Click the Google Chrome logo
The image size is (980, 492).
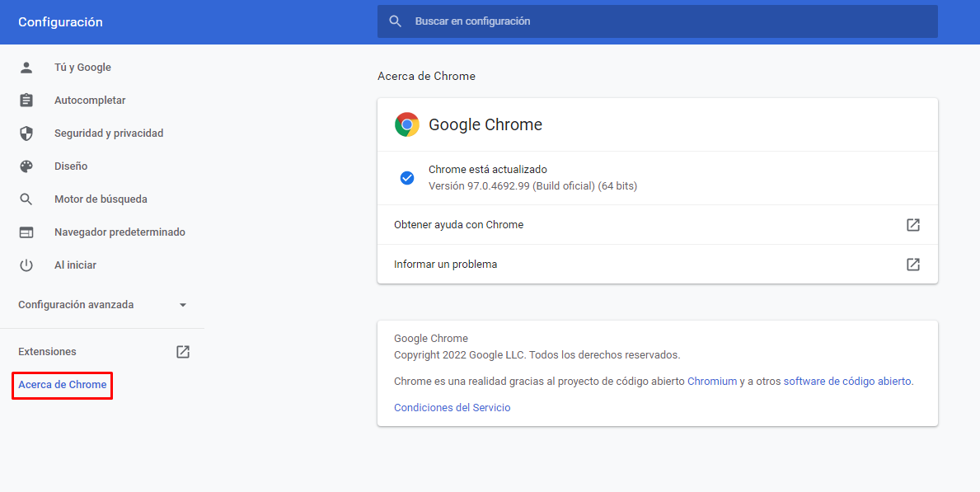click(406, 124)
